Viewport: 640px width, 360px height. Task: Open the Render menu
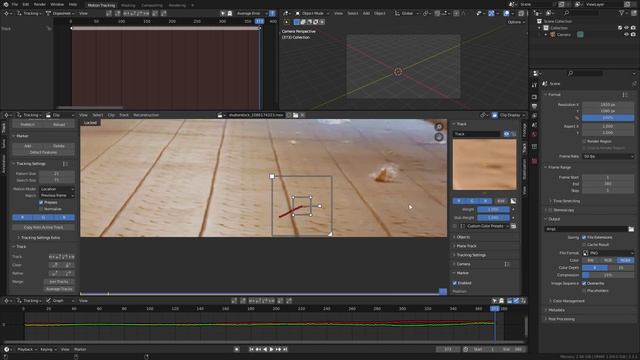(40, 4)
